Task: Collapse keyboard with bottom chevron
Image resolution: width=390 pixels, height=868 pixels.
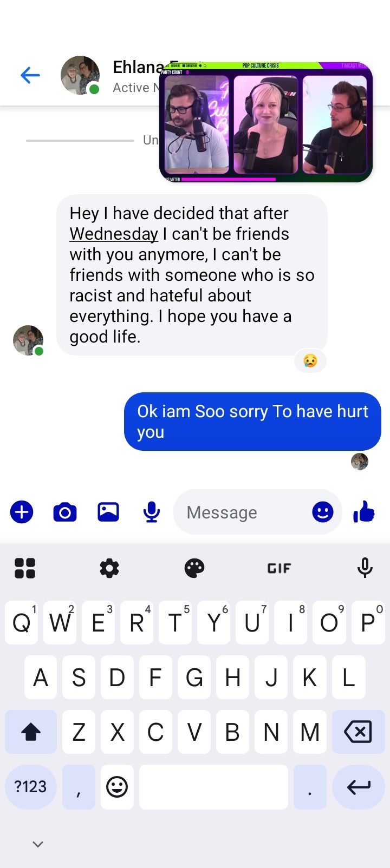Action: [x=38, y=844]
